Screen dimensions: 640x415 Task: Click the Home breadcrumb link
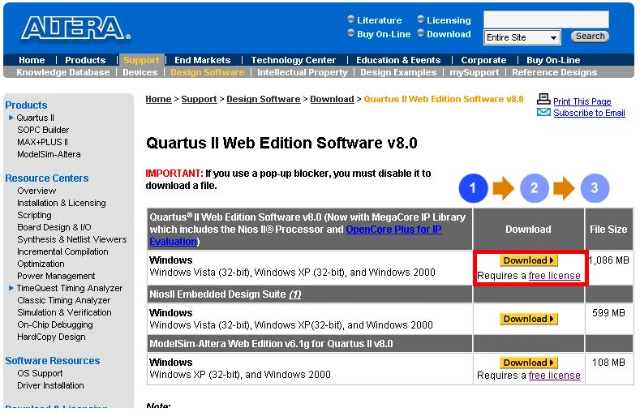(x=158, y=99)
